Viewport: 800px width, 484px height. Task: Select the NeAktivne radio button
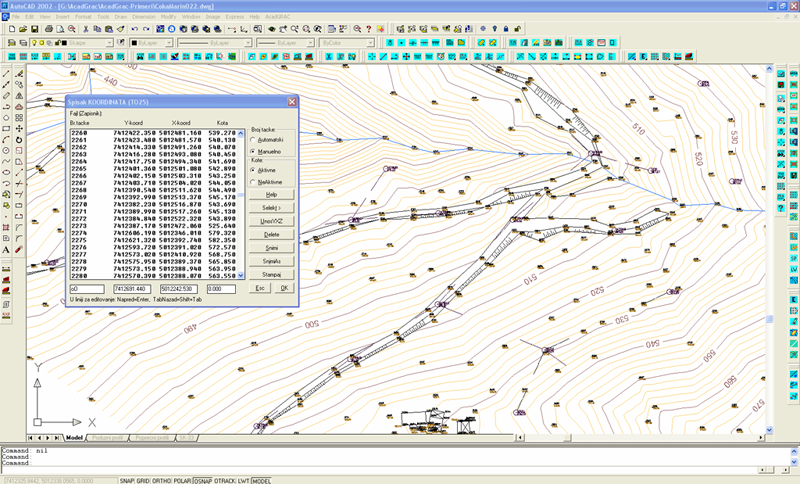pyautogui.click(x=253, y=182)
